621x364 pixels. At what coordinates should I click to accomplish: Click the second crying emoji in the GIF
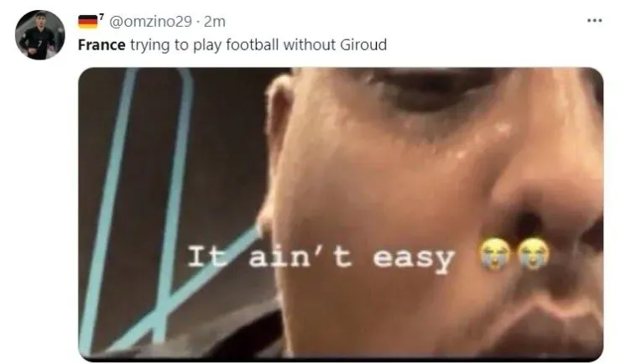point(534,253)
